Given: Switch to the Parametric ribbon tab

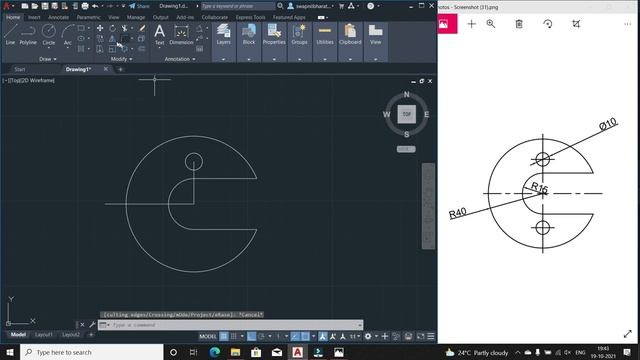Looking at the screenshot, I should (89, 17).
